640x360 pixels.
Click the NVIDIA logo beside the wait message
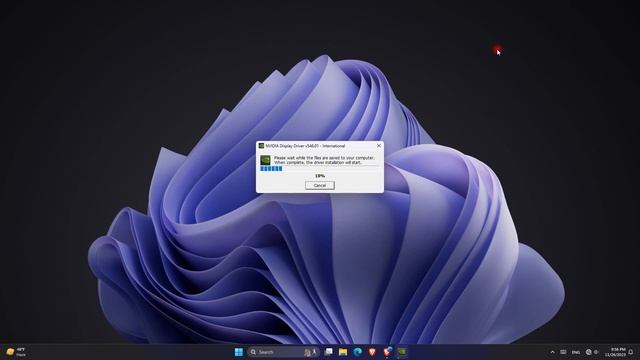tap(265, 160)
